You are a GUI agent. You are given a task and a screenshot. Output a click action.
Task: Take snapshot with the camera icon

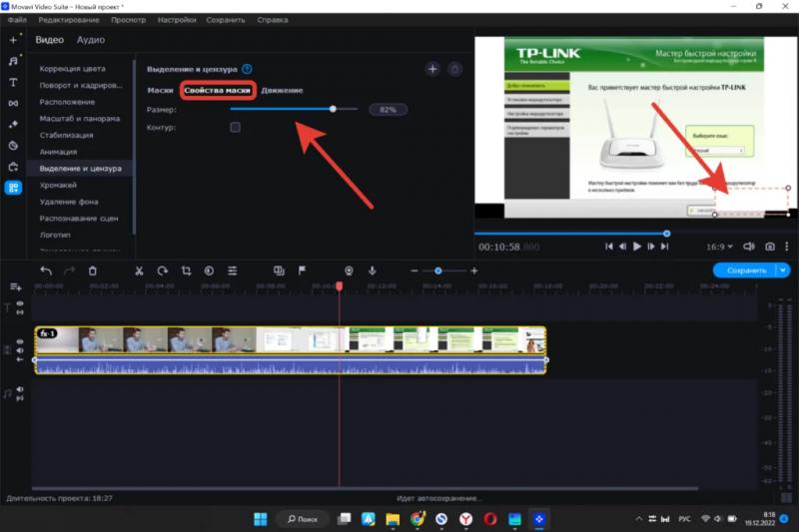(x=770, y=246)
